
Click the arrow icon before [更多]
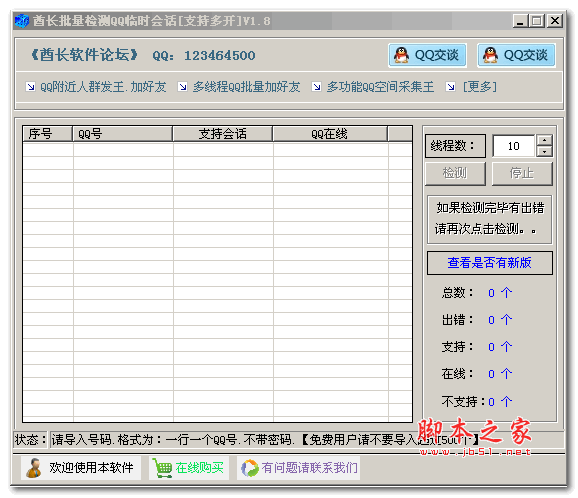450,87
